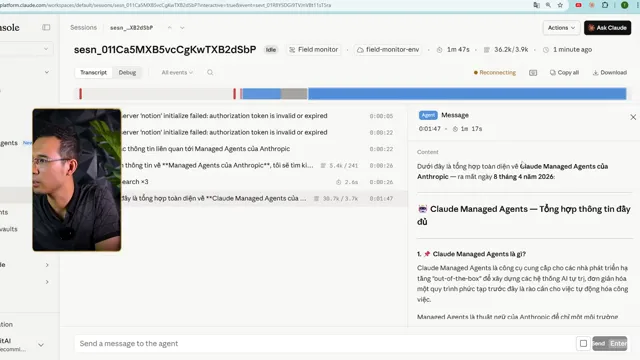
Task: Click the long blue timeline segment
Action: 467,93
